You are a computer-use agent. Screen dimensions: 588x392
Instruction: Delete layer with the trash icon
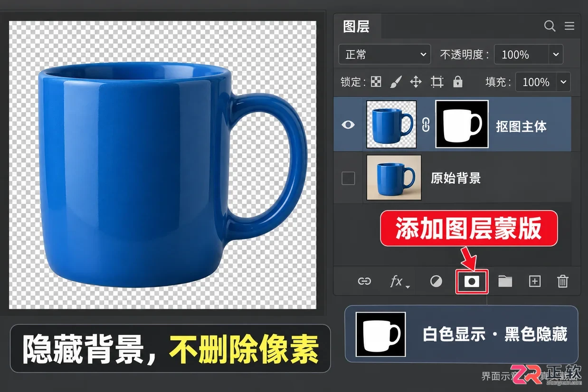click(x=563, y=281)
